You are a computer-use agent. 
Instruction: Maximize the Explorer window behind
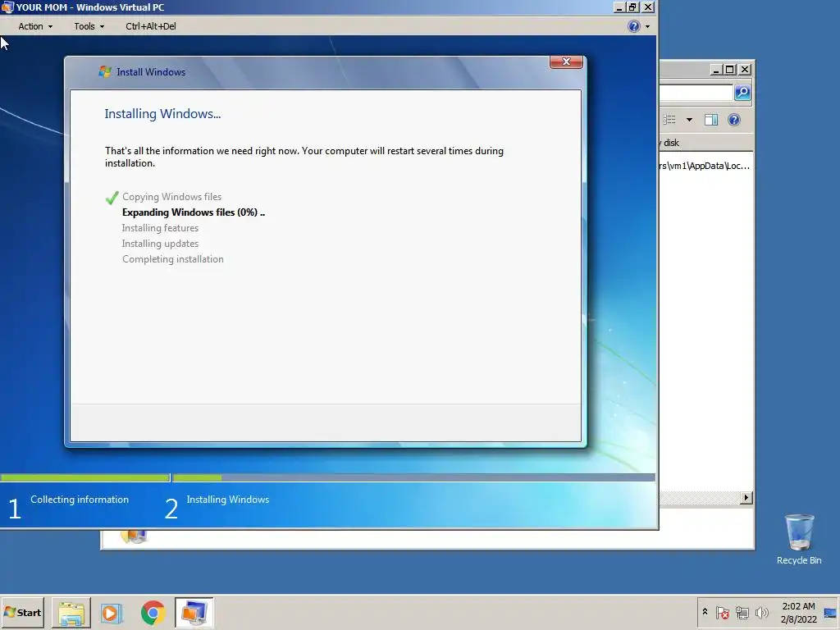729,70
